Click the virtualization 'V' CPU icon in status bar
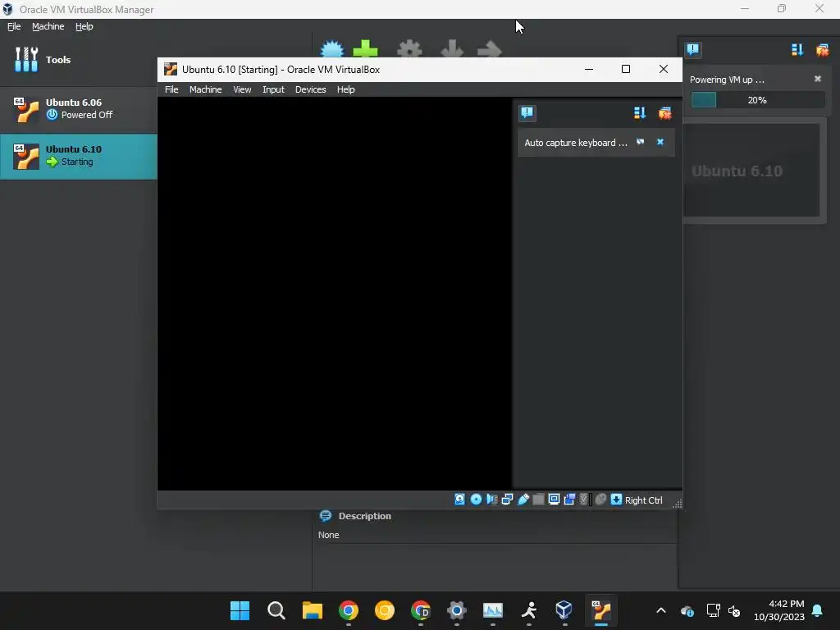840x630 pixels. 584,500
